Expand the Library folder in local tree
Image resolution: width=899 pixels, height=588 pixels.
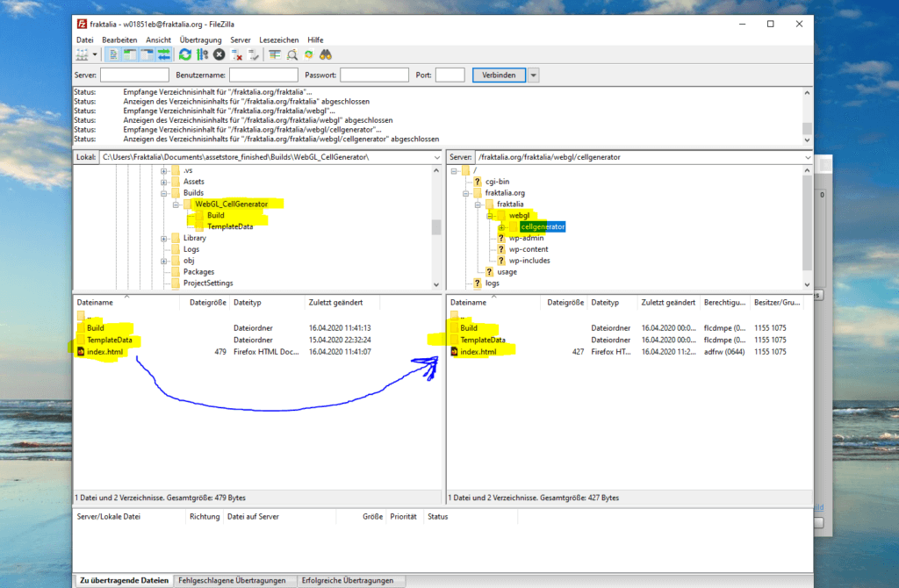164,238
